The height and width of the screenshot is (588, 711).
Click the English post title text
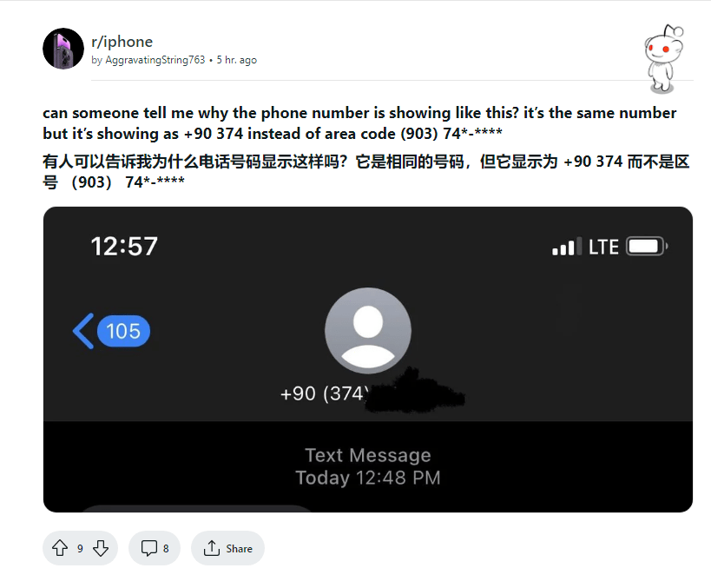click(359, 123)
